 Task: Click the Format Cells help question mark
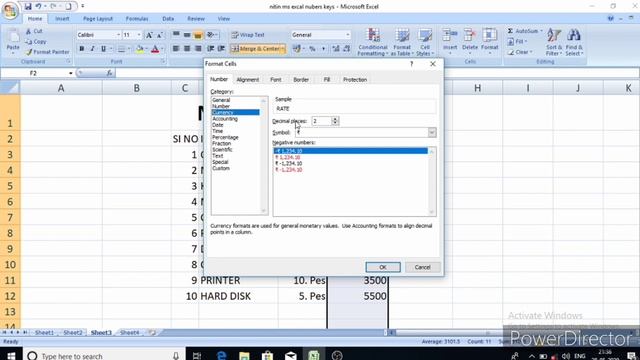click(411, 64)
